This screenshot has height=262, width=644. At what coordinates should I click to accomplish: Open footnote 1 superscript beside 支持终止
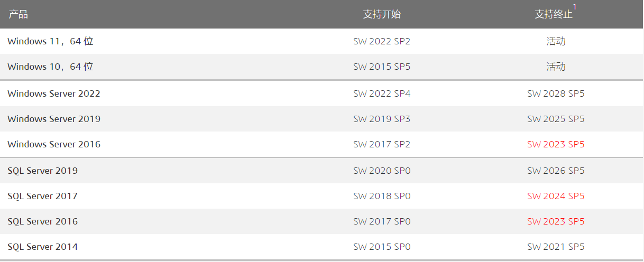point(575,7)
